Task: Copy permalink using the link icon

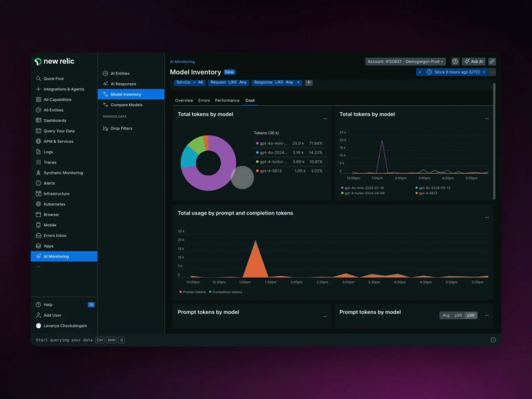Action: pos(492,62)
